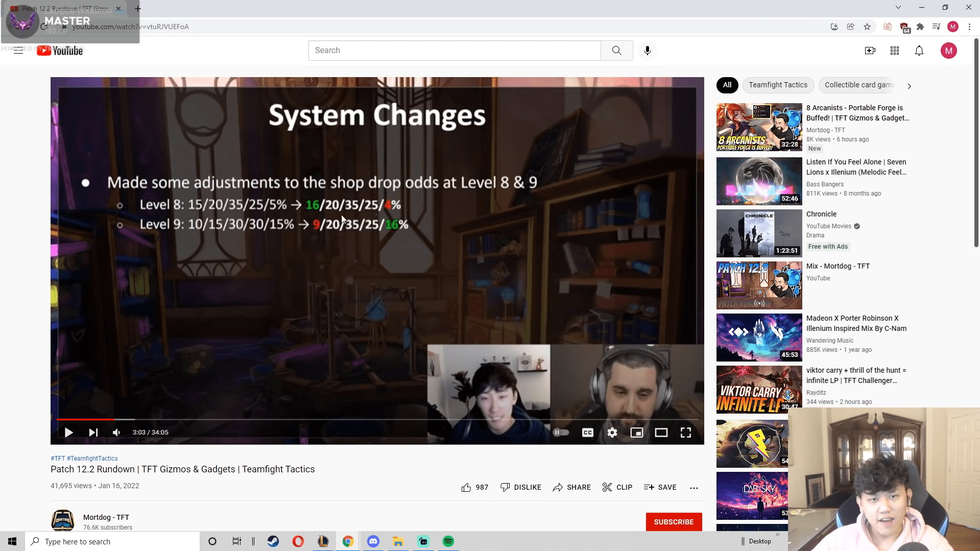This screenshot has width=980, height=551.
Task: Close the Patch 12.2 Rundown tab
Action: pyautogui.click(x=118, y=9)
